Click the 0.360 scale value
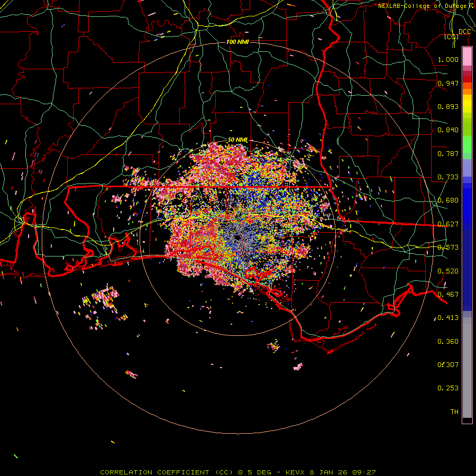 click(x=448, y=342)
